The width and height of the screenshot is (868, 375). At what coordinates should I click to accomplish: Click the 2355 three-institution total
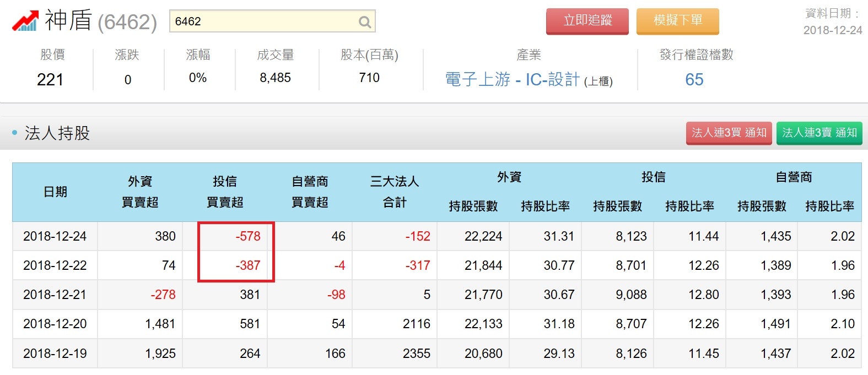coord(417,354)
